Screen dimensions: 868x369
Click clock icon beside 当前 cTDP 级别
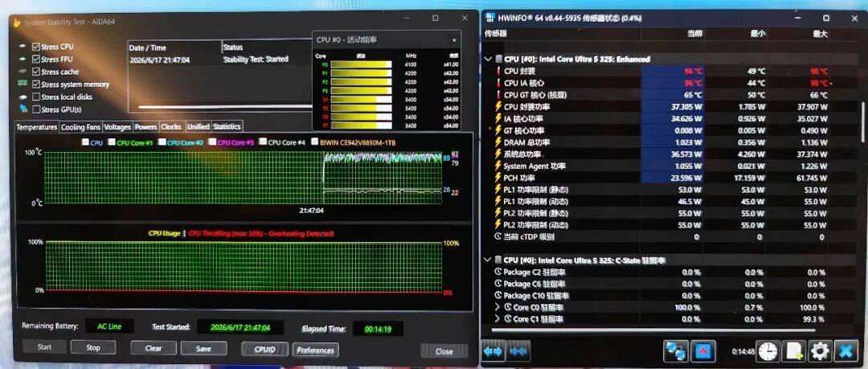click(497, 236)
